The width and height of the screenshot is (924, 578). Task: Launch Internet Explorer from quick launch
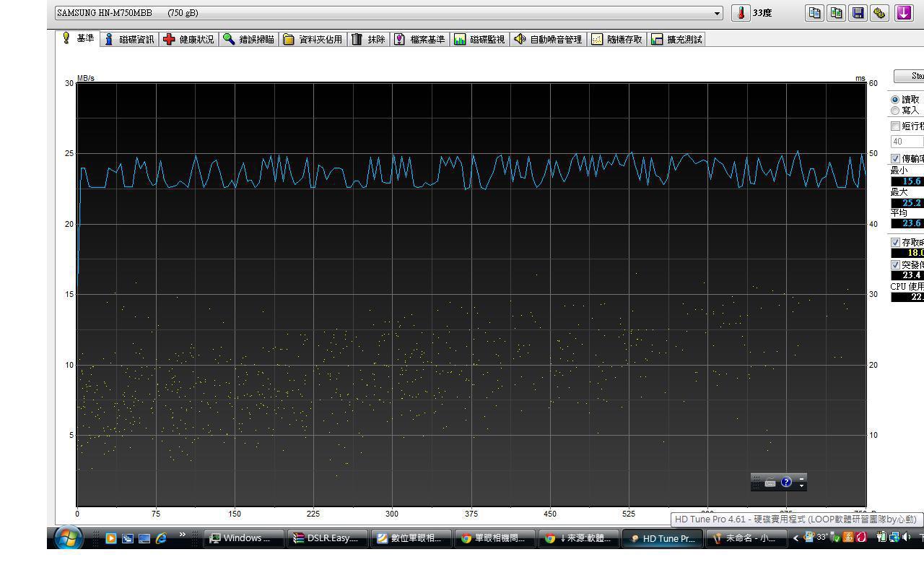(x=161, y=538)
